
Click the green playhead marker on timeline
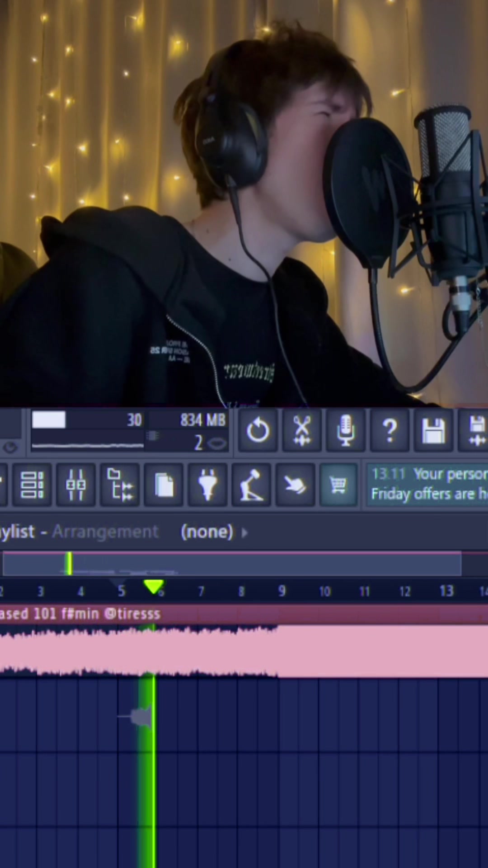point(154,587)
